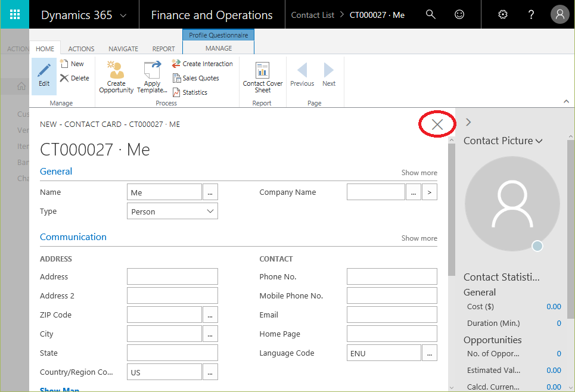Switch to the NAVIGATE tab
The image size is (575, 392).
click(123, 48)
